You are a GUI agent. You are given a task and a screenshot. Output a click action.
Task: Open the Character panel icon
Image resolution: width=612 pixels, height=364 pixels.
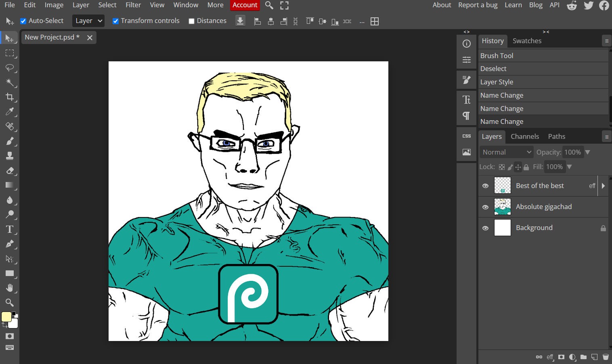(x=467, y=99)
